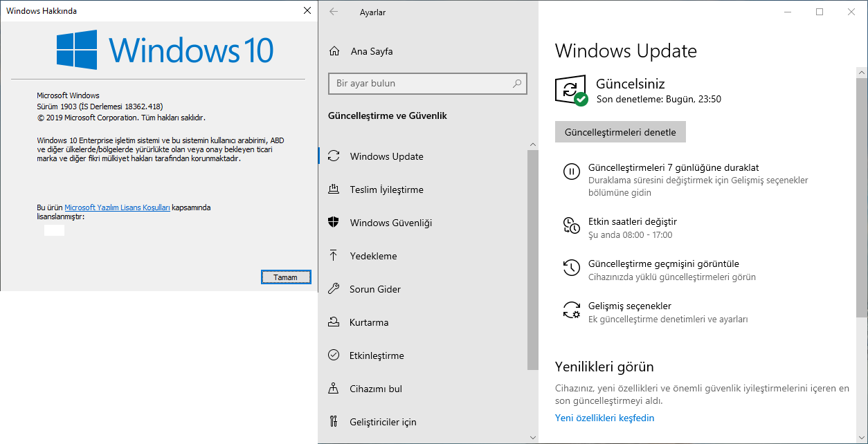Screen dimensions: 868x444
Task: Click the 'Windows Update' page title
Action: click(626, 50)
